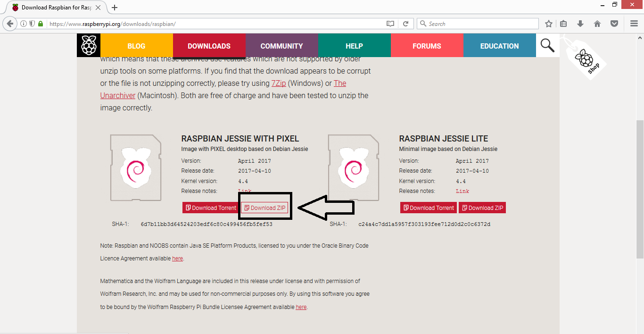Screen dimensions: 644x334
Task: Reload the page with the refresh icon
Action: tap(405, 24)
